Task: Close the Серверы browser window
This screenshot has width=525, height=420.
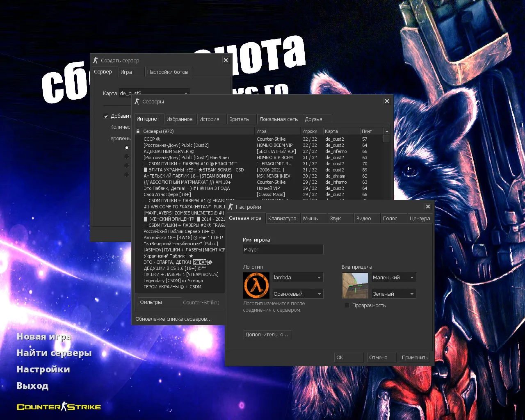Action: 387,101
